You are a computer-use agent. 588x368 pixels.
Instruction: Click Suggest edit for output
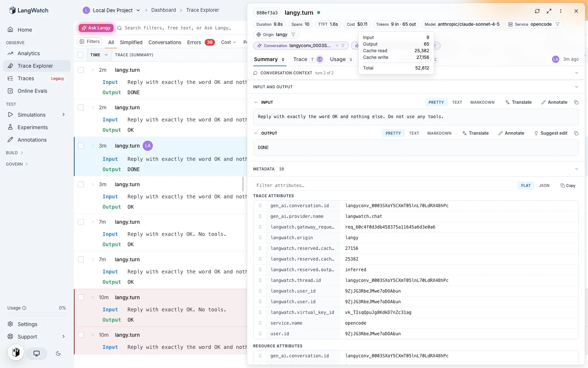click(x=551, y=133)
